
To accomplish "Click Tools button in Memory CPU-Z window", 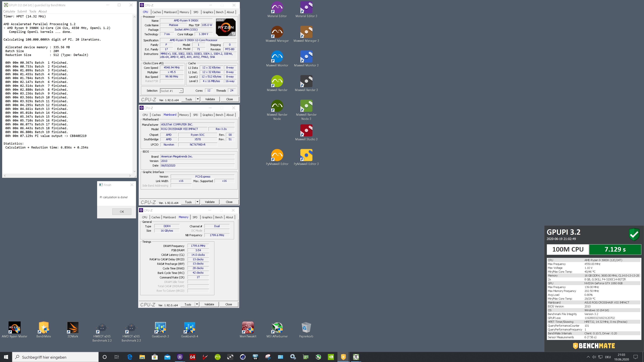I will pyautogui.click(x=188, y=304).
